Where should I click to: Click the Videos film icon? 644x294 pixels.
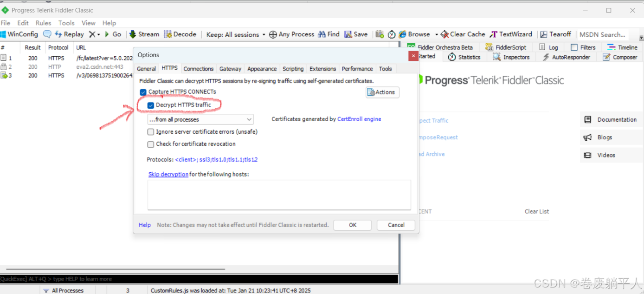[588, 155]
